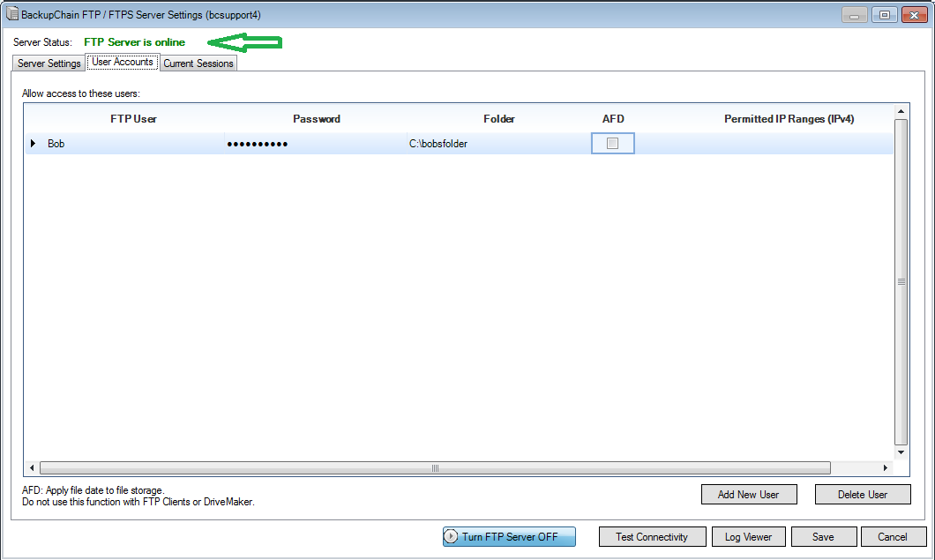The image size is (935, 560).
Task: Click Bob's Permitted IP Ranges cell
Action: 764,144
